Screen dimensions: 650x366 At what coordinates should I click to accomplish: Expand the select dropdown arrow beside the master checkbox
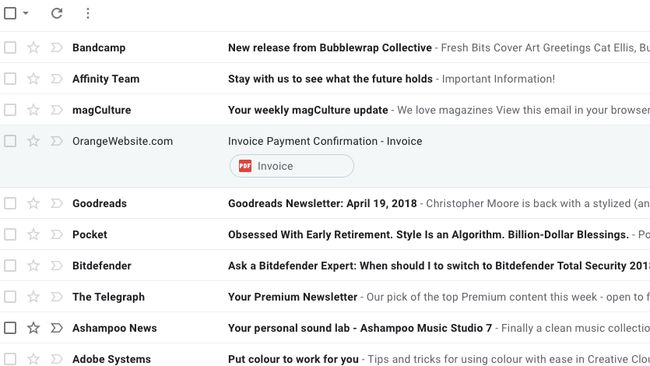(26, 13)
